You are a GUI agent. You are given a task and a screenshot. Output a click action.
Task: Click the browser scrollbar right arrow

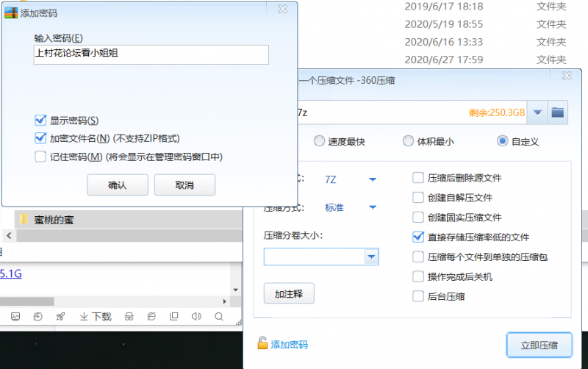coord(224,301)
